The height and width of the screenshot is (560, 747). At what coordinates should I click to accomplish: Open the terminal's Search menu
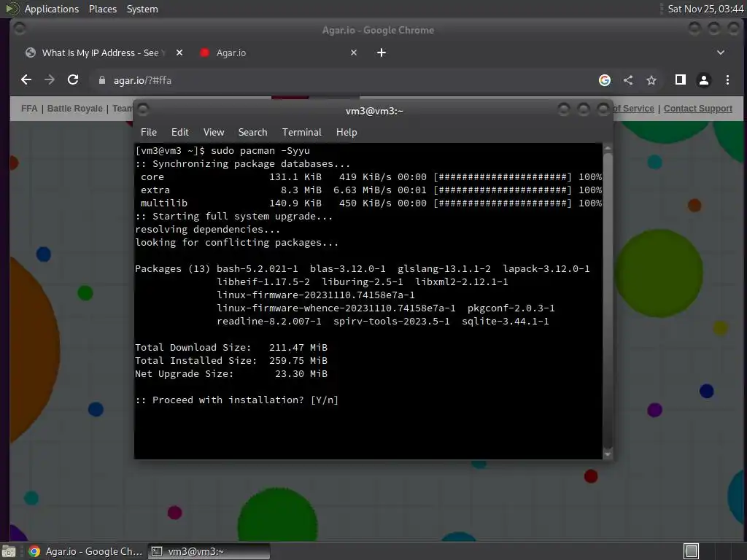252,133
